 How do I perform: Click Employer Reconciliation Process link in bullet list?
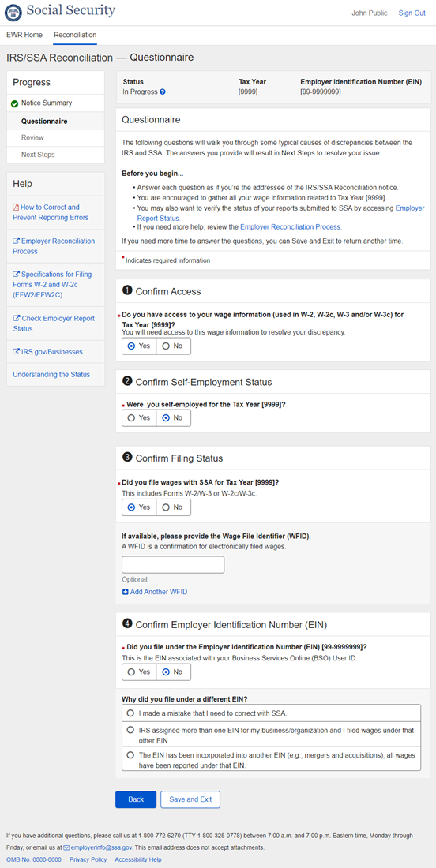tap(291, 227)
